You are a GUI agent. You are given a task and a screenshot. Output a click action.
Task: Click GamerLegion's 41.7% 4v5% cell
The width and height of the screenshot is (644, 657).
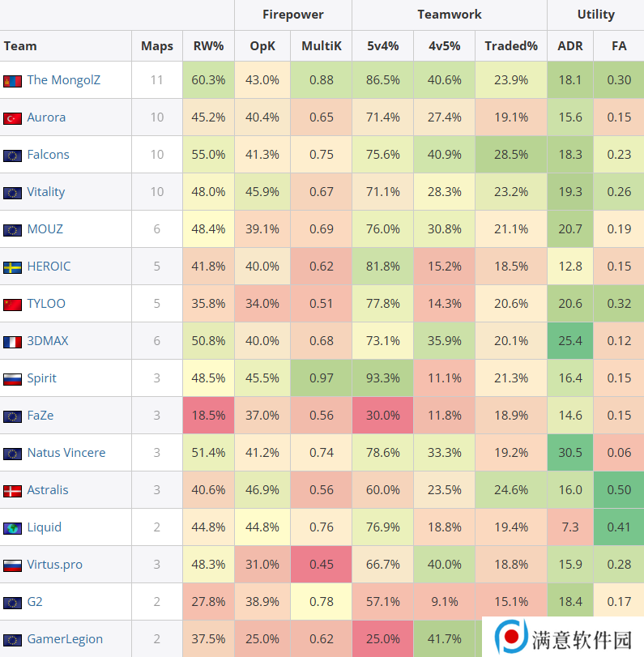[x=445, y=639]
